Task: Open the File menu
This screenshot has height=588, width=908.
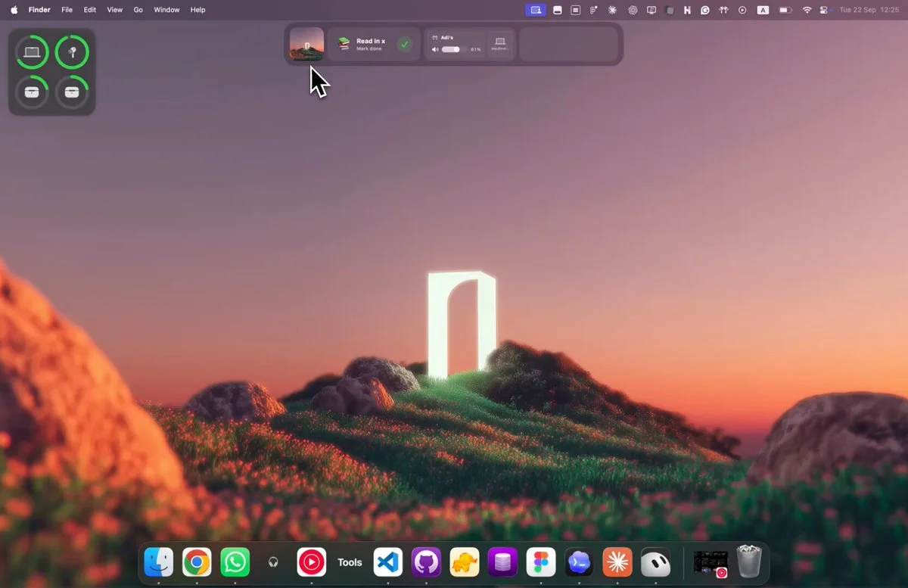Action: click(x=67, y=10)
